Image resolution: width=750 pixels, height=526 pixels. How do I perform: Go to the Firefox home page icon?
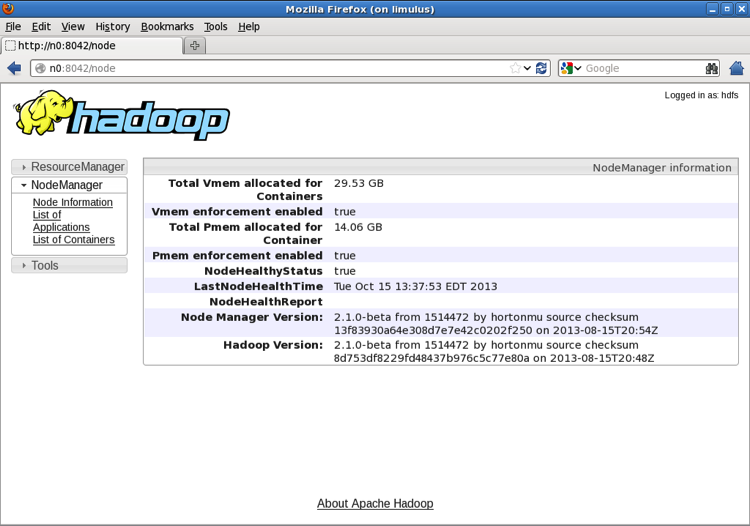point(737,68)
